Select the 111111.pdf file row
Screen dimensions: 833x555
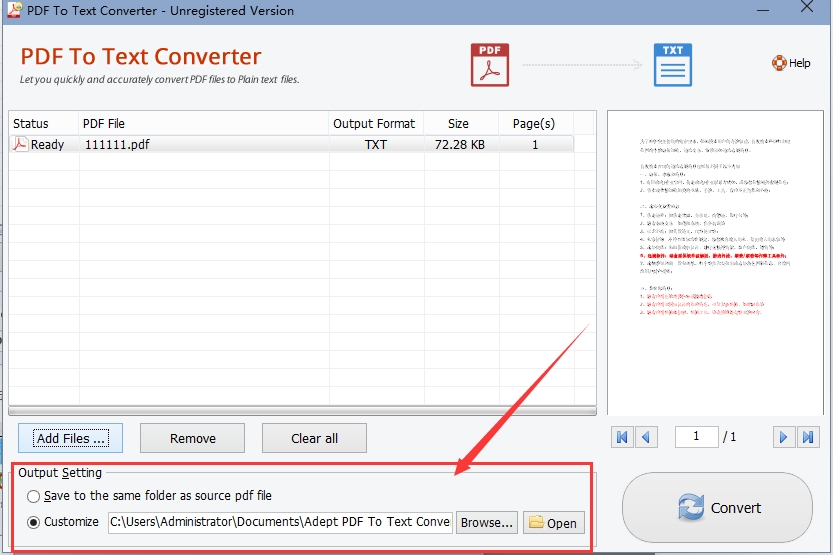click(x=291, y=144)
